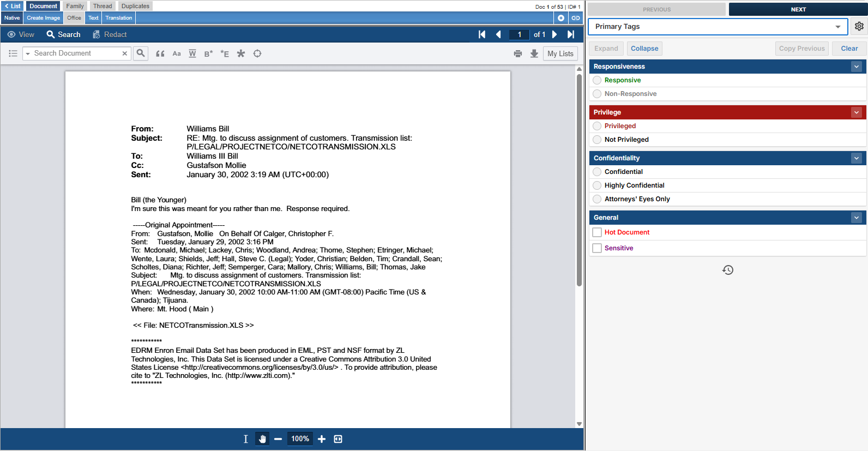
Task: Click the B* search toolbar icon
Action: (x=208, y=53)
